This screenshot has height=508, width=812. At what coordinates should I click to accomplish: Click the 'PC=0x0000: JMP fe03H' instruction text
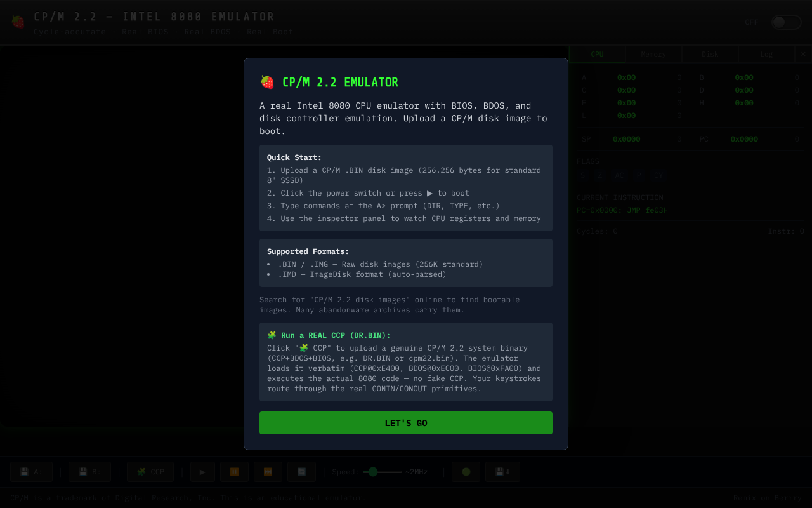(x=622, y=210)
